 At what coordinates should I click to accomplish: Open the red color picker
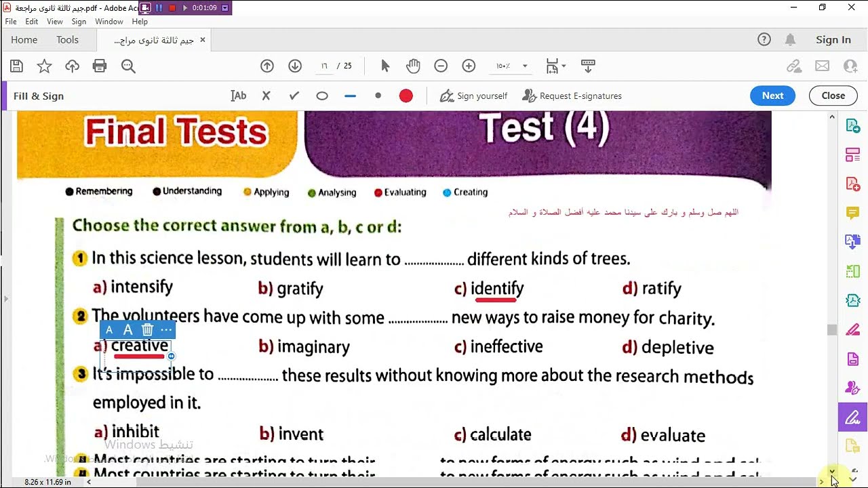pyautogui.click(x=406, y=96)
